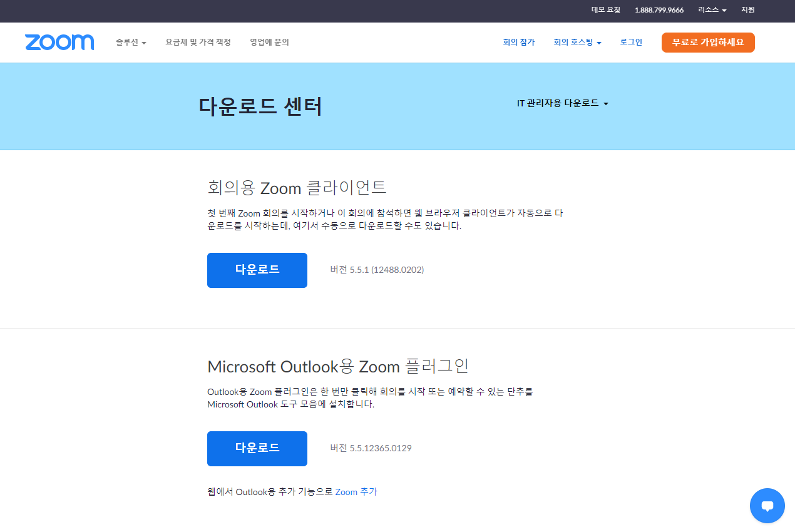Download the 회의용 Zoom 클라이언트
795x532 pixels.
(x=257, y=270)
